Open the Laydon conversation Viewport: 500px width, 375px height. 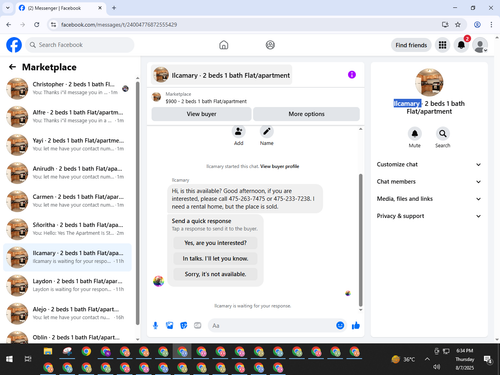[x=67, y=286]
